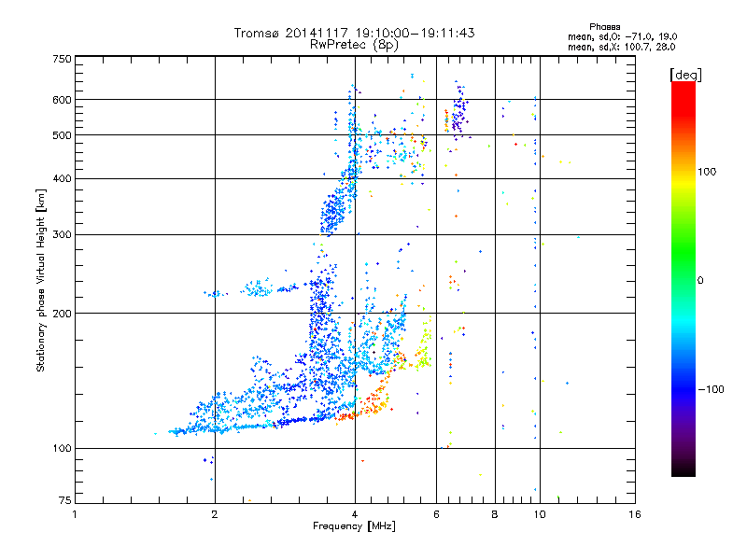Click the y-axis tick label '75'
This screenshot has width=747, height=560.
65,500
